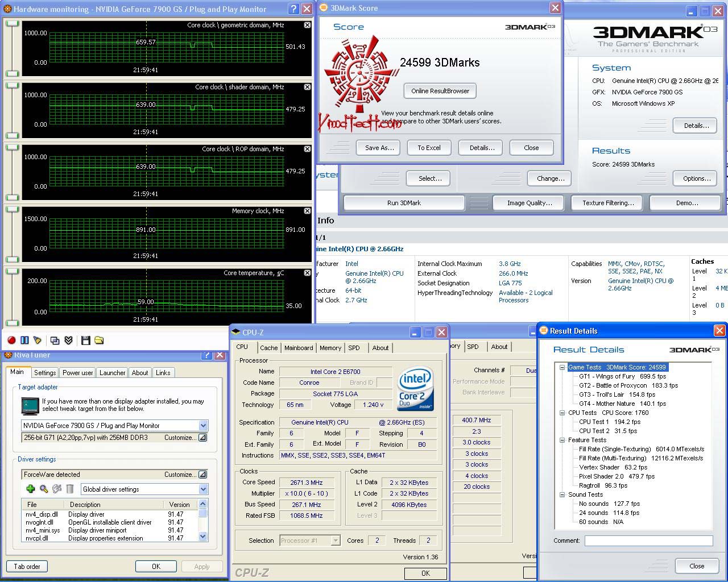Click the Version column header in driver list

pos(179,505)
